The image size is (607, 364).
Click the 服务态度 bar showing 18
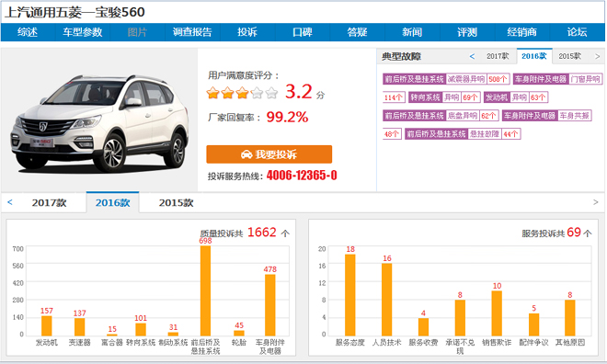[350, 295]
